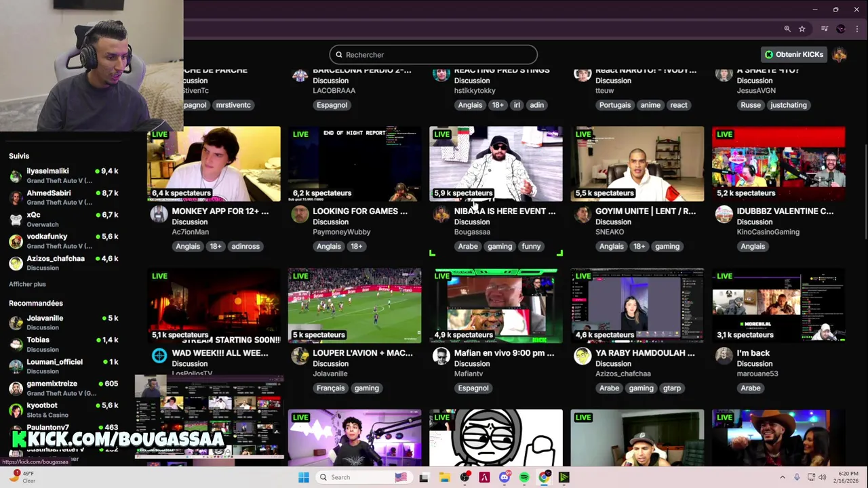Open Jolavanille name under football stream
Image resolution: width=868 pixels, height=488 pixels.
click(330, 373)
